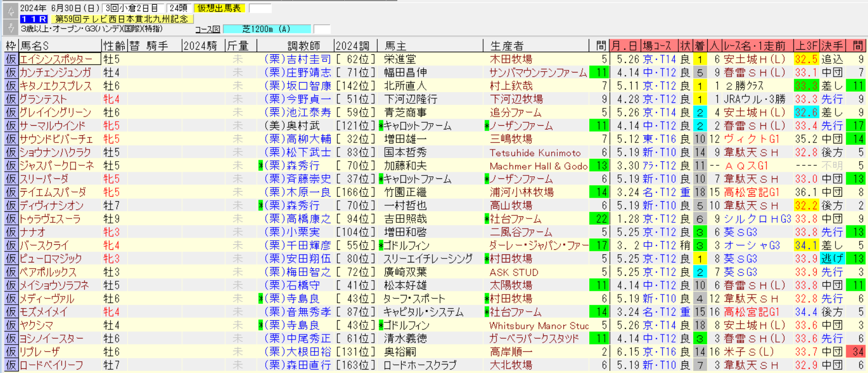Select horse ロードベイリーフ
Viewport: 868px width, 373px height.
(x=52, y=365)
